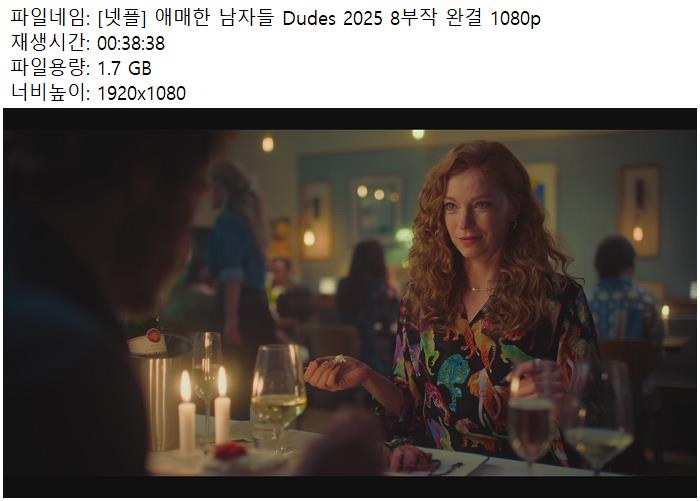700x501 pixels.
Task: Select the 1920x1080 resolution value
Action: (142, 93)
